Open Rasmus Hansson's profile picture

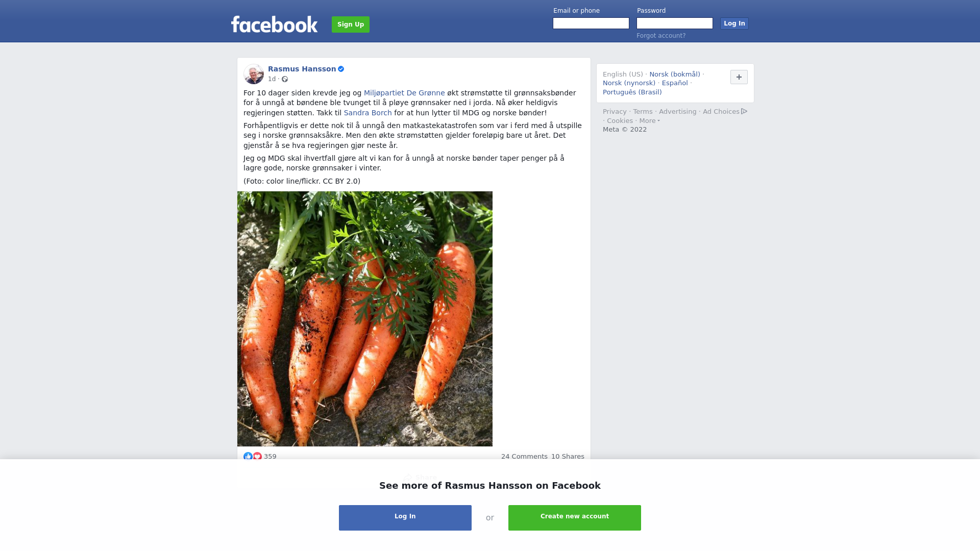coord(254,74)
